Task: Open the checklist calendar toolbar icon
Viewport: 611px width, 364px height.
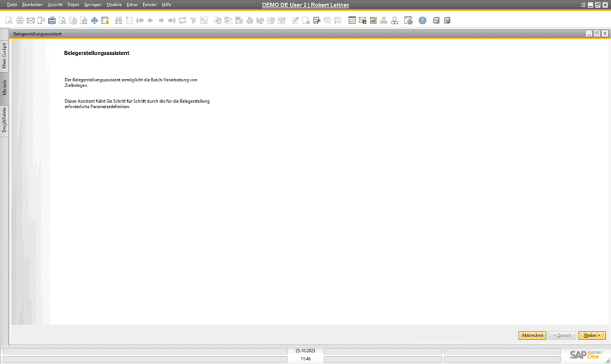Action: click(x=352, y=21)
